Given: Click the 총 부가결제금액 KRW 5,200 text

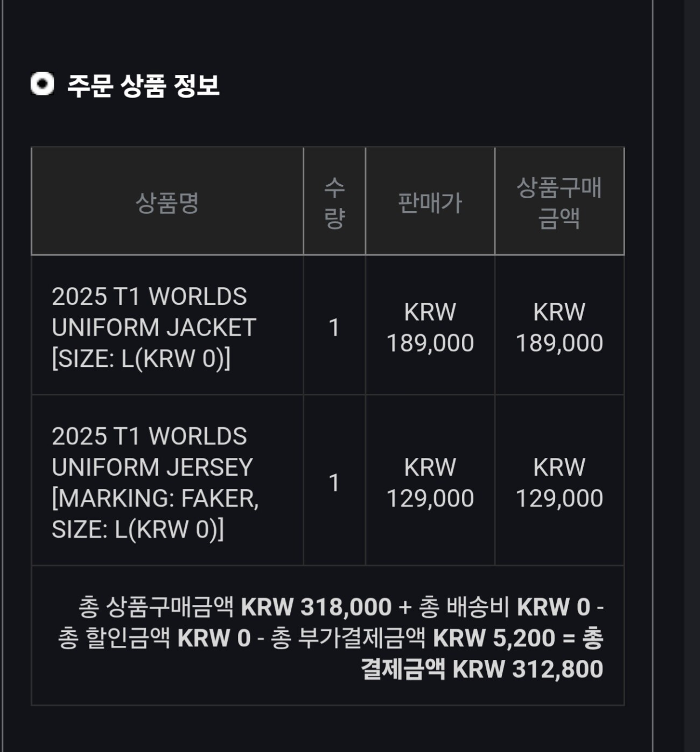Looking at the screenshot, I should click(412, 638).
